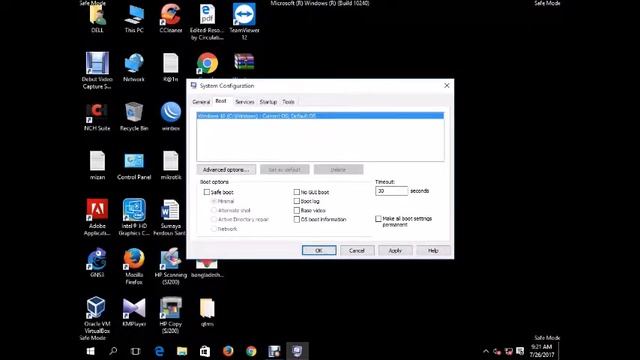Check Make all boot settings permanent
640x360 pixels.
[x=378, y=219]
